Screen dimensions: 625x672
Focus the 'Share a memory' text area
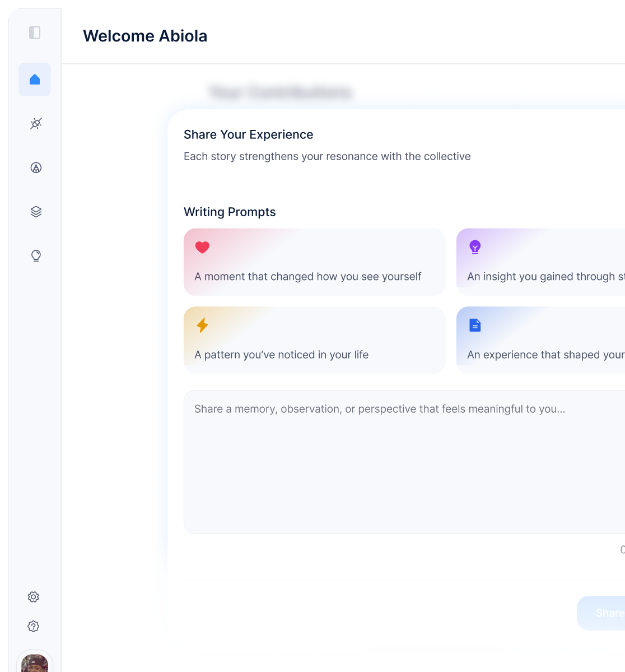point(403,462)
